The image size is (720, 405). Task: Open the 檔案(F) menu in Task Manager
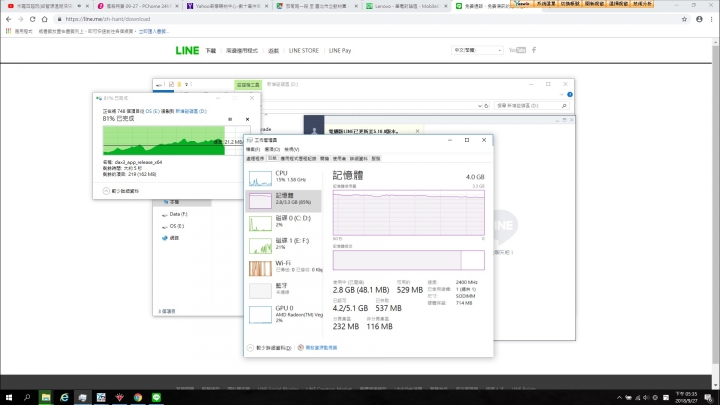point(253,149)
